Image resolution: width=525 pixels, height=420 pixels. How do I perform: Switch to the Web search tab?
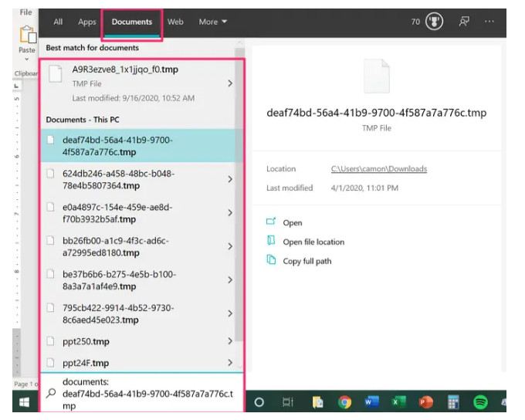(175, 22)
